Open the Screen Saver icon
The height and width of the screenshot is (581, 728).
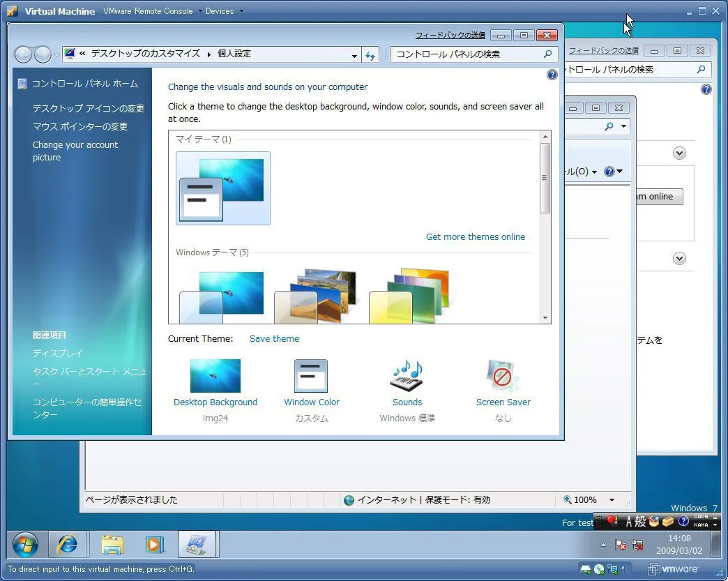pos(503,377)
